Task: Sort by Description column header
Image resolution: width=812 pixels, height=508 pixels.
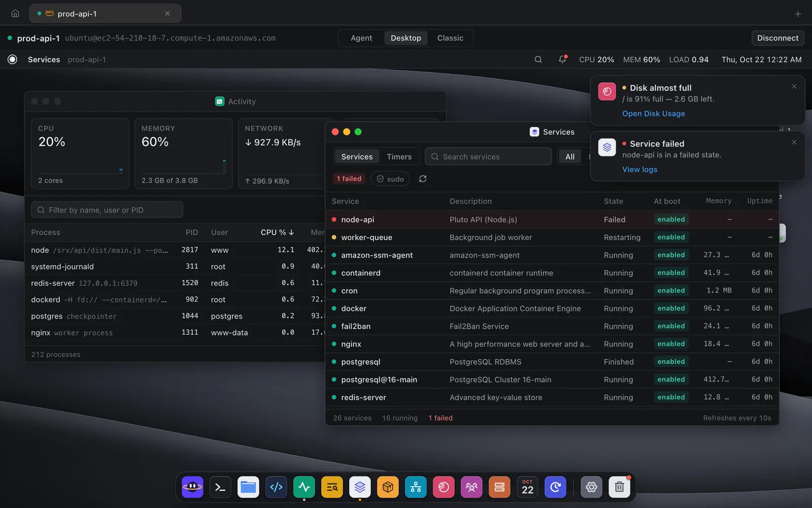Action: click(x=470, y=201)
